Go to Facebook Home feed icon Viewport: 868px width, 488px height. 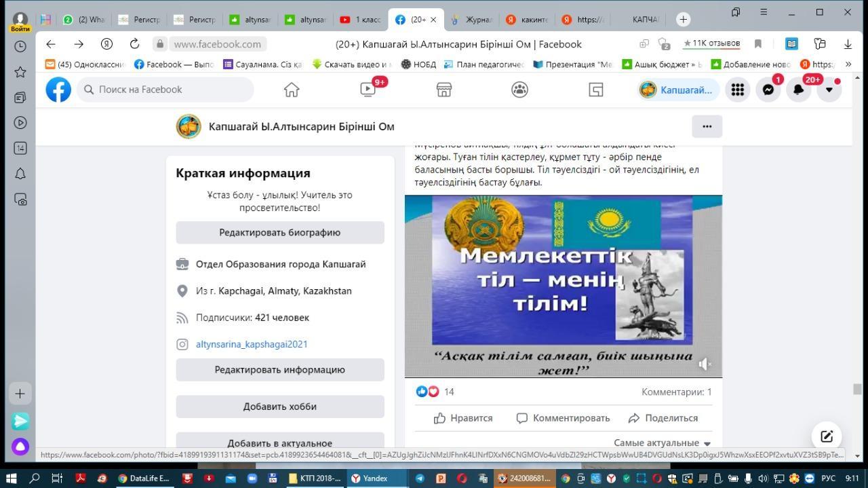tap(292, 90)
